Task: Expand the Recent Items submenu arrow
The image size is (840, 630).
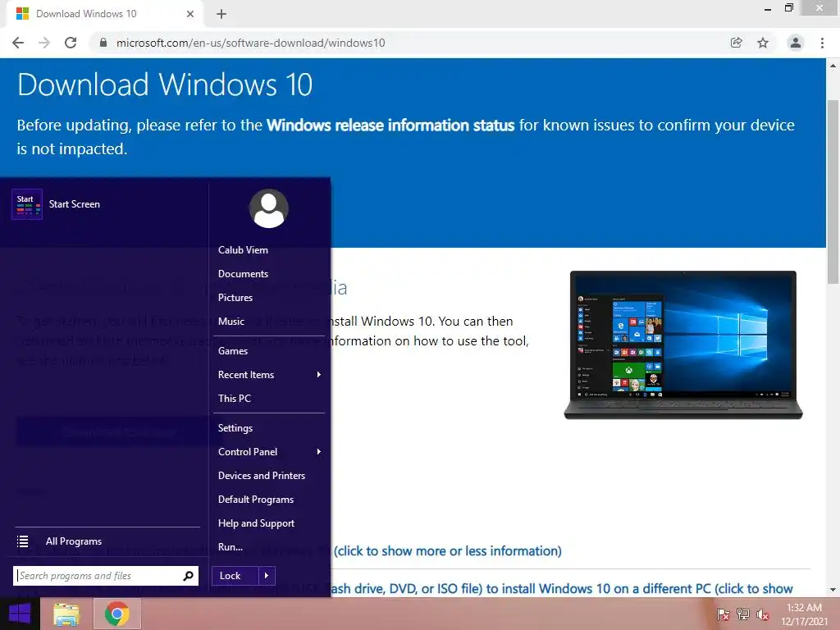Action: (x=319, y=374)
